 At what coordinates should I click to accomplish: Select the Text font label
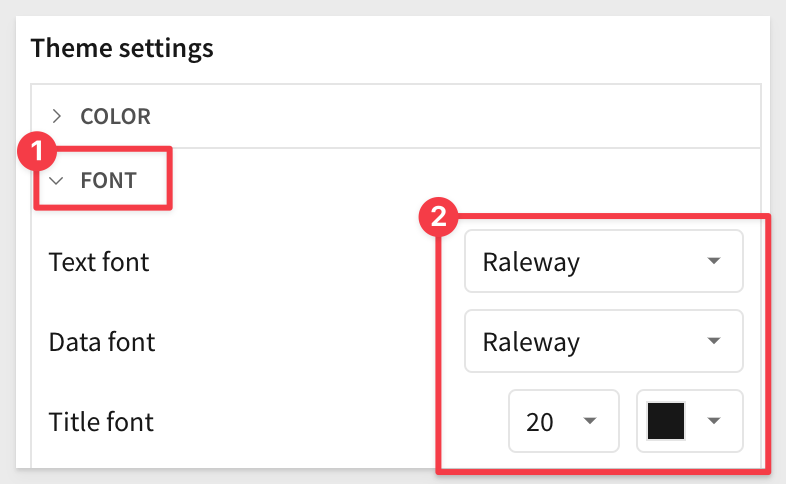(x=99, y=262)
